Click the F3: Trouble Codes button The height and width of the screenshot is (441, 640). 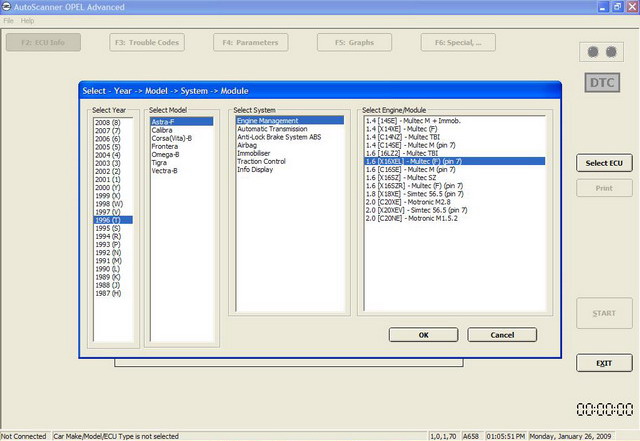[x=147, y=42]
